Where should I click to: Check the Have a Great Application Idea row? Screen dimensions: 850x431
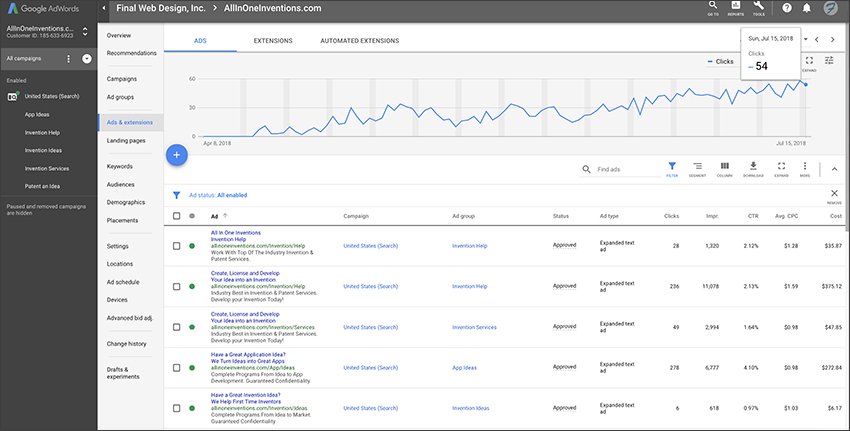(176, 368)
